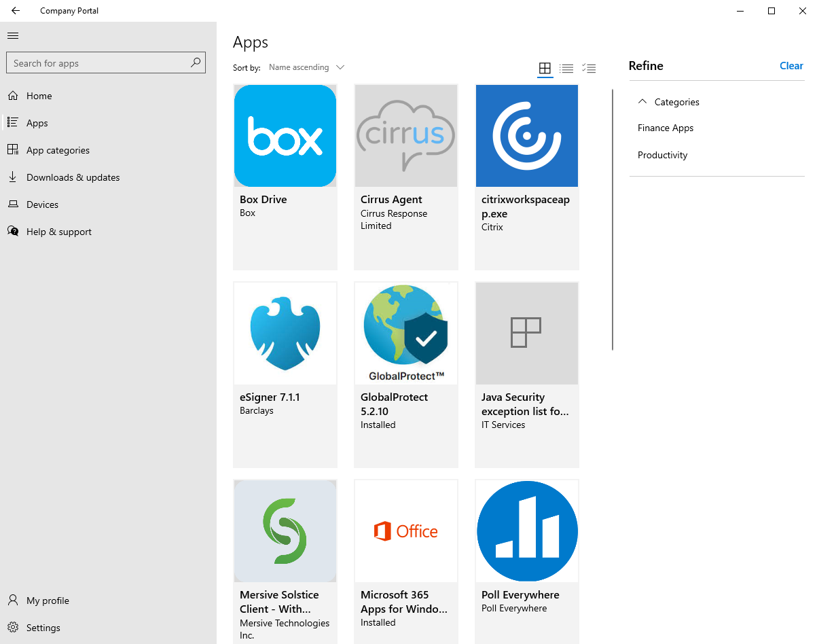The height and width of the screenshot is (644, 817).
Task: Filter by Finance Apps category
Action: click(666, 128)
